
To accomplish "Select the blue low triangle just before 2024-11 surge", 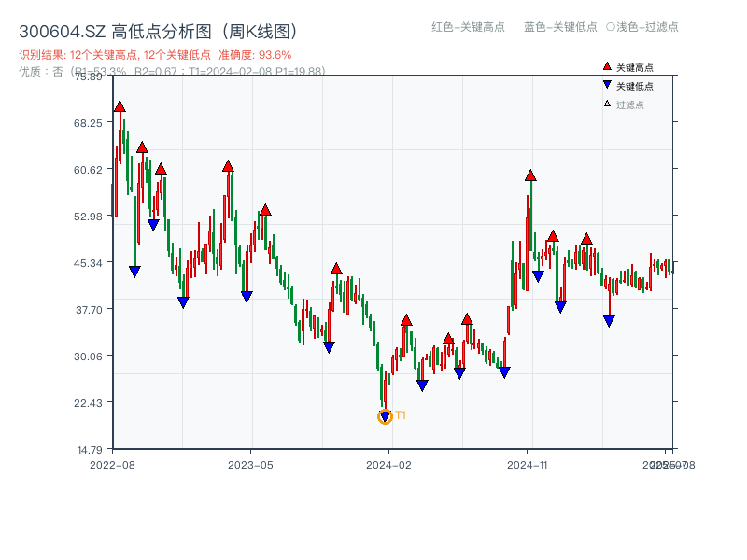I will point(504,372).
